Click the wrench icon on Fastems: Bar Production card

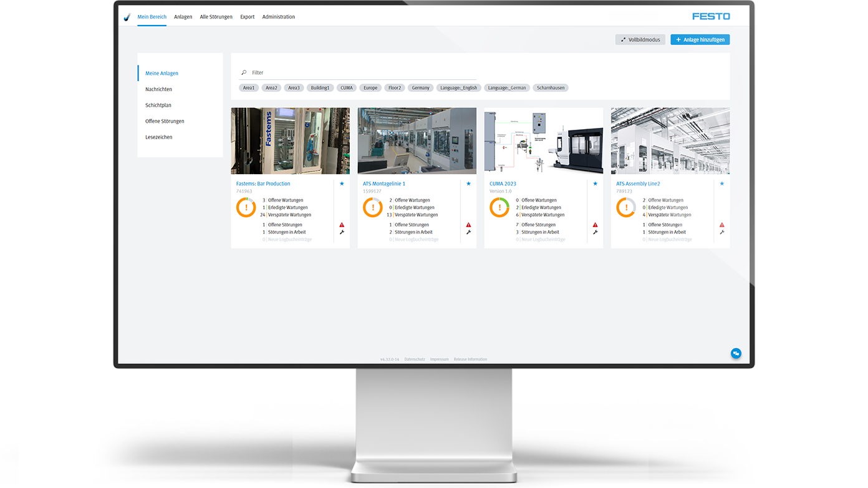(x=342, y=232)
